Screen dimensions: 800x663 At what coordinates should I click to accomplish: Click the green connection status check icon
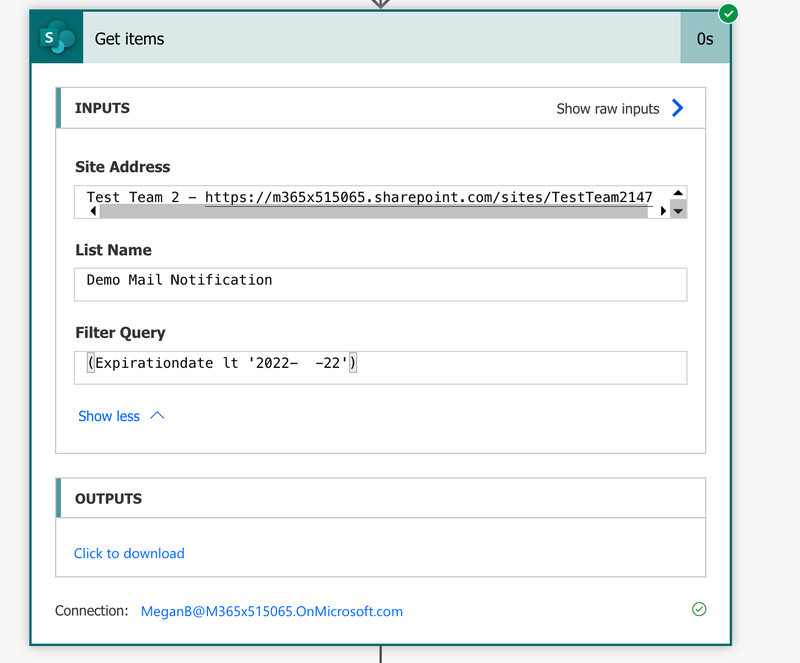(x=699, y=609)
